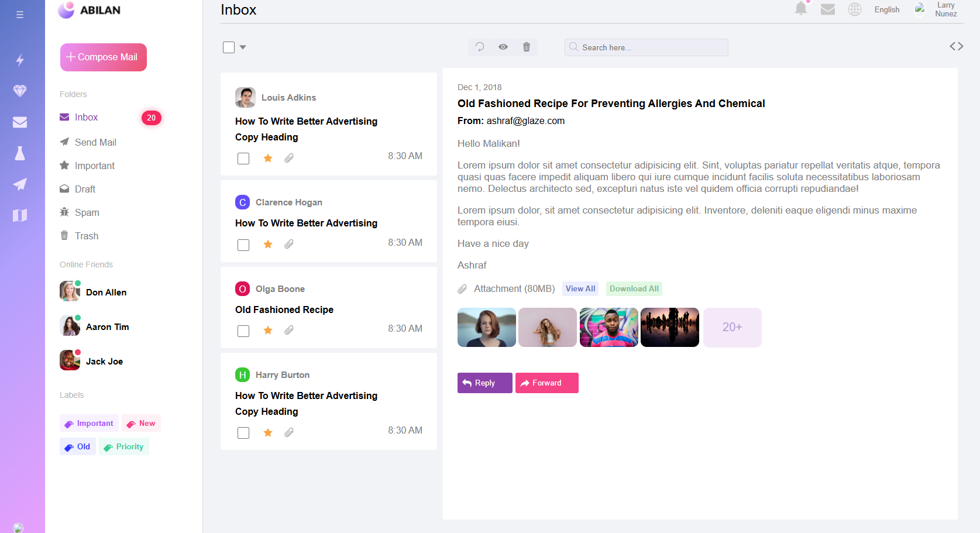The height and width of the screenshot is (533, 980).
Task: Open the English language dropdown
Action: coord(886,9)
